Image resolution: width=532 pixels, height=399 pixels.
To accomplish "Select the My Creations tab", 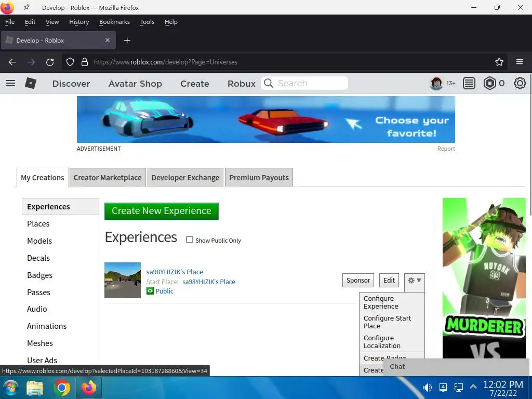I will (x=43, y=178).
